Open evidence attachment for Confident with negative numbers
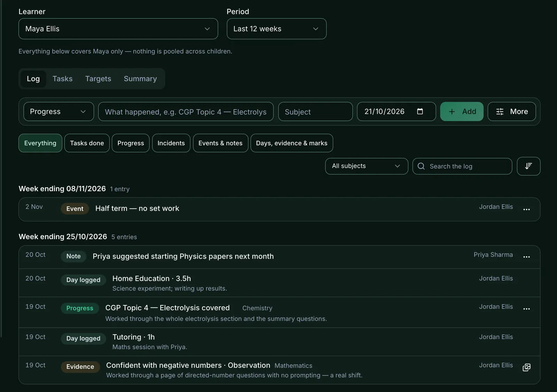 (x=526, y=367)
